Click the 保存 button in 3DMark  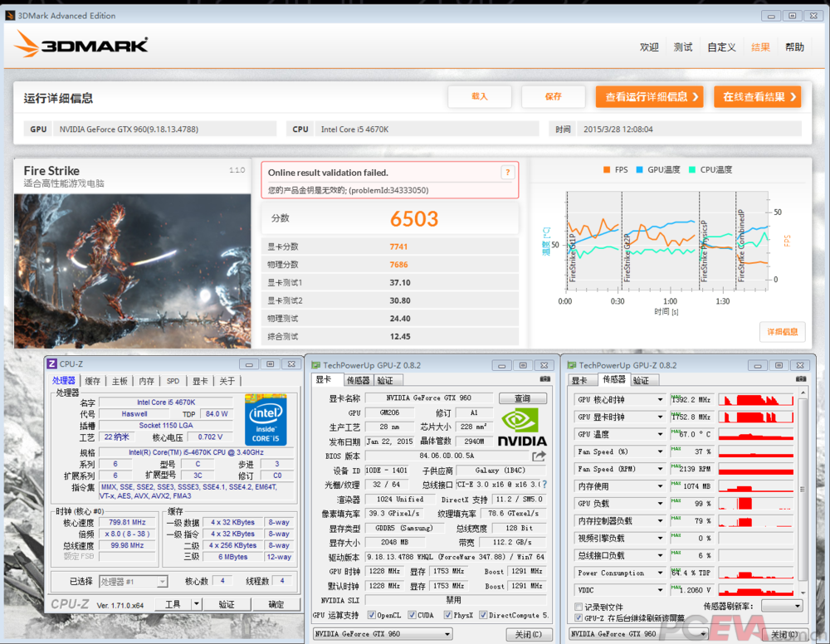553,96
